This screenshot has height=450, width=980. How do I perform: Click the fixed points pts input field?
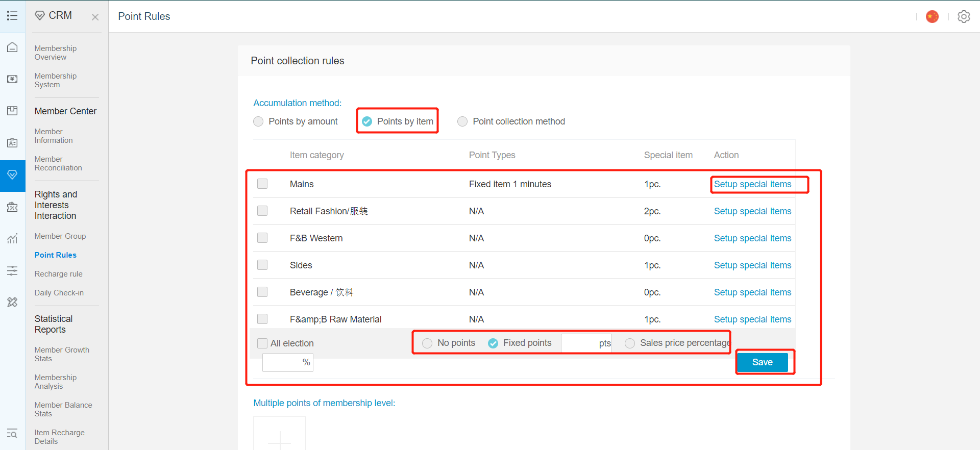coord(586,343)
